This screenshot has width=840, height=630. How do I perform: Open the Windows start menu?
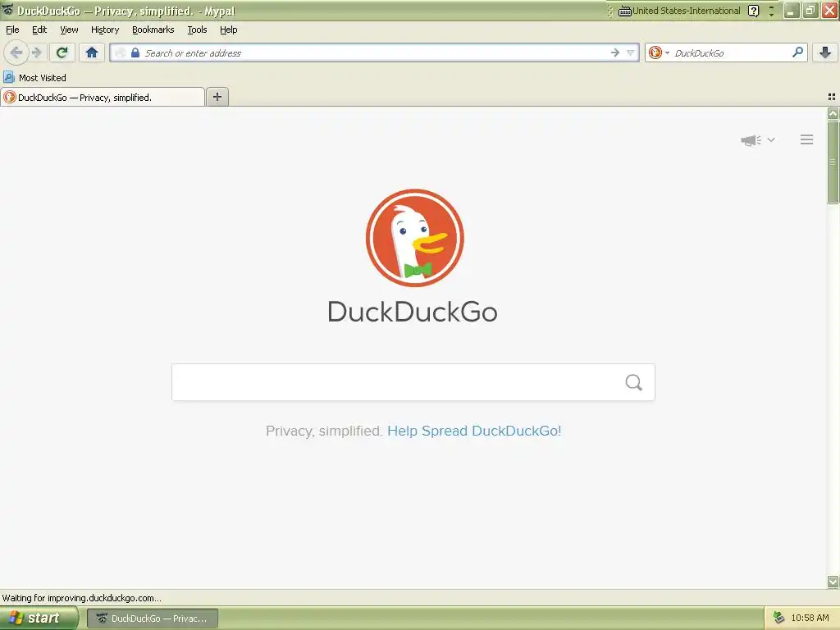coord(38,618)
